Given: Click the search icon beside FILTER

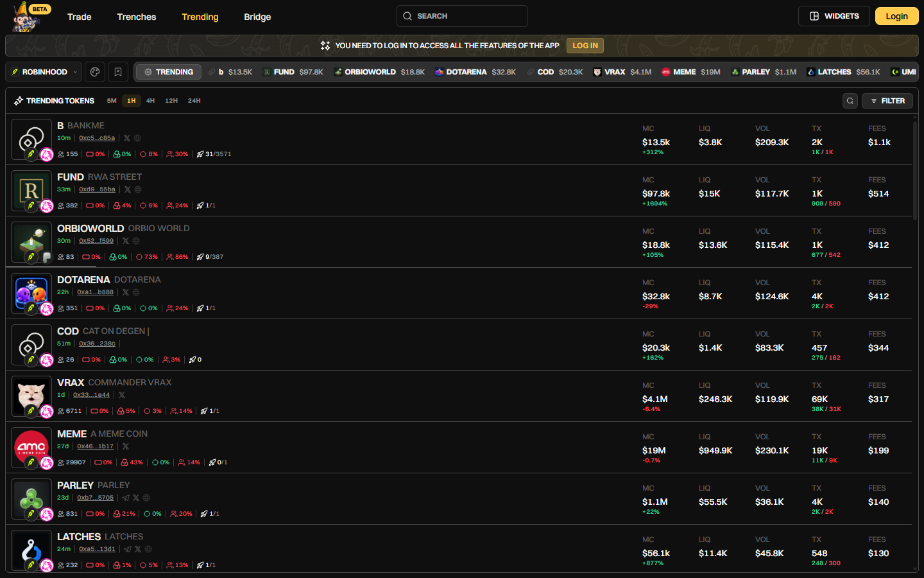Looking at the screenshot, I should tap(850, 101).
